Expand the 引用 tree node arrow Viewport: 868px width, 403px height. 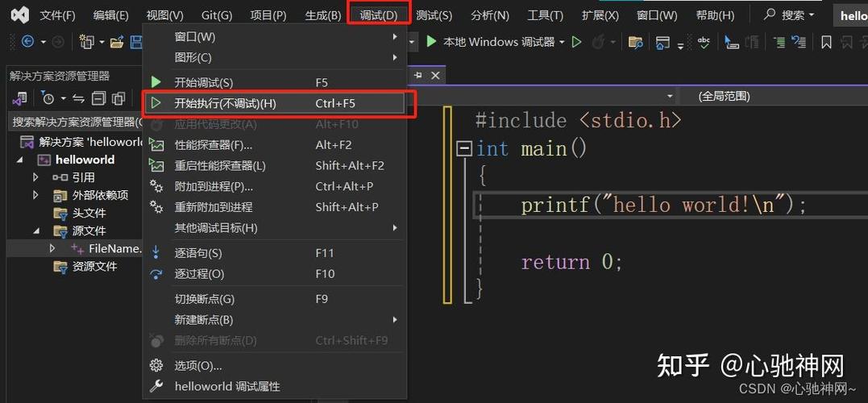tap(36, 177)
